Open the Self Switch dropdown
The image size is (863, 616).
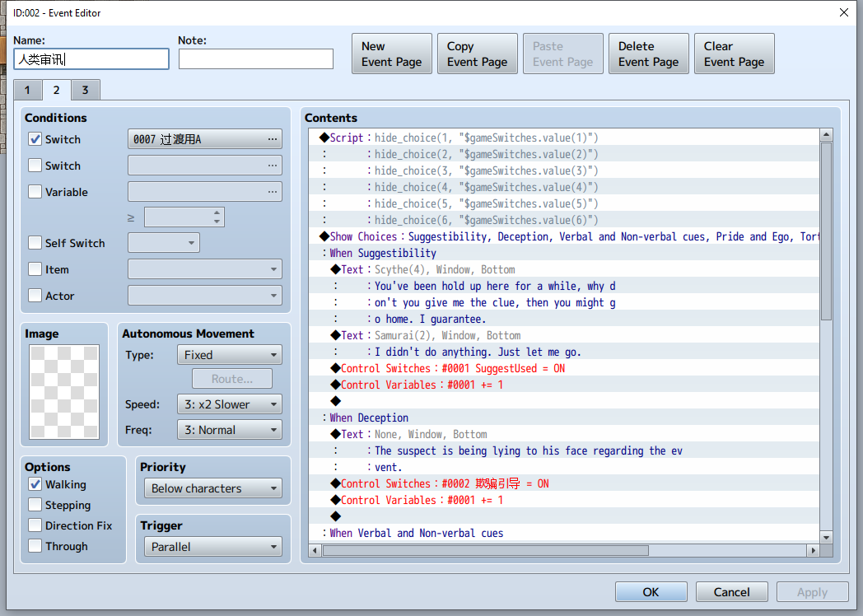164,243
